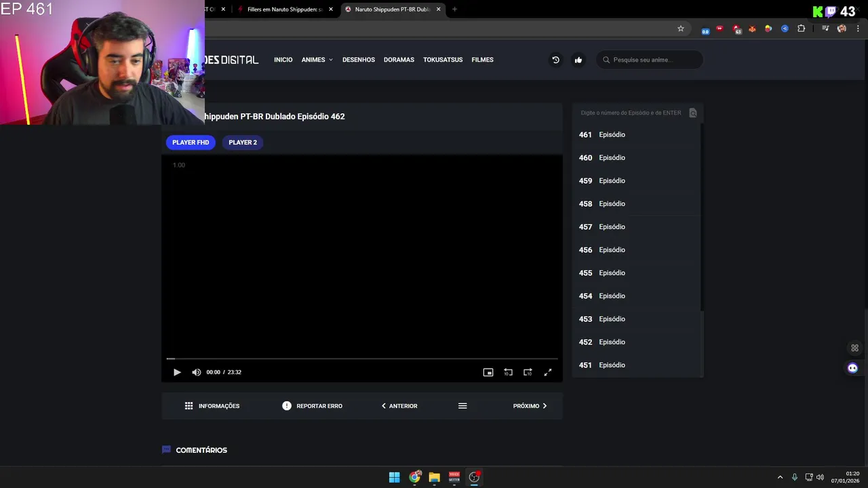Switch to the Player 2 source

point(243,142)
